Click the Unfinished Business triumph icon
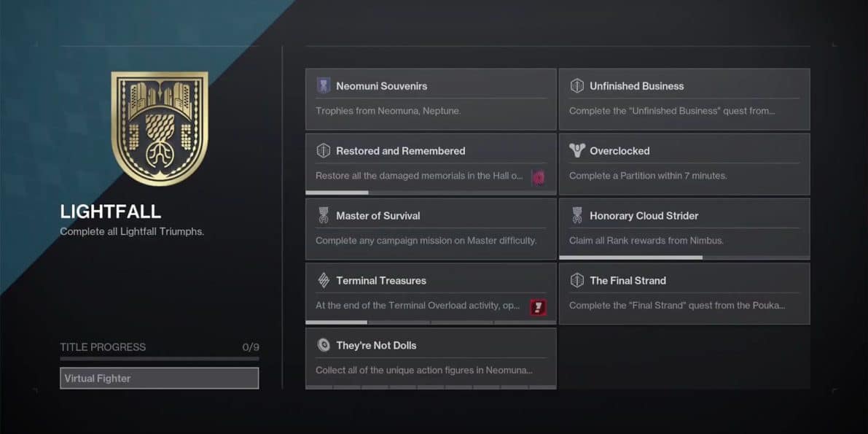 [x=576, y=86]
